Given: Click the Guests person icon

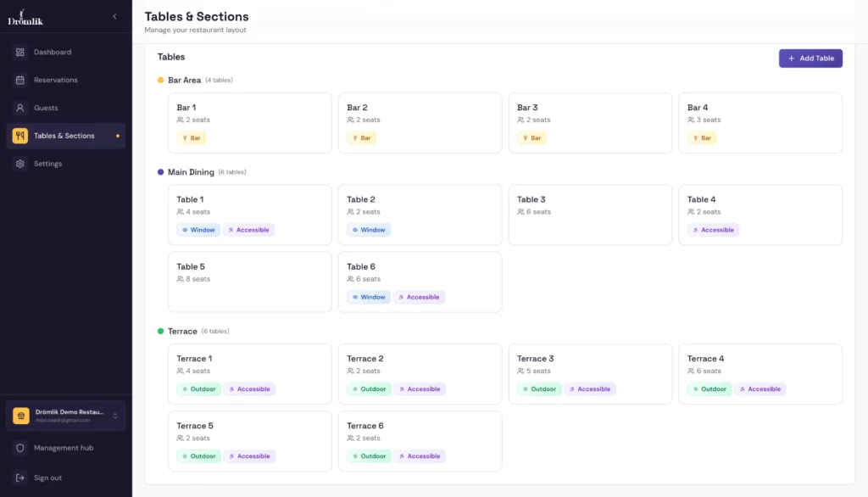Looking at the screenshot, I should pyautogui.click(x=20, y=108).
